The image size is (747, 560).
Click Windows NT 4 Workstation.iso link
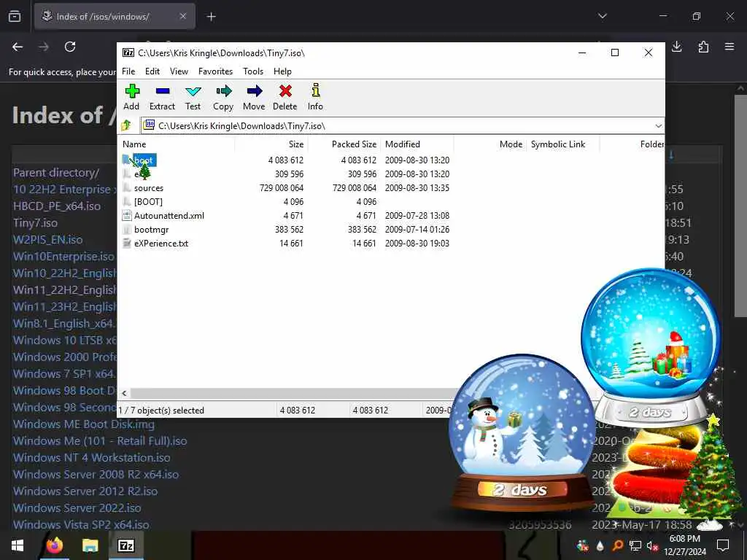(91, 457)
